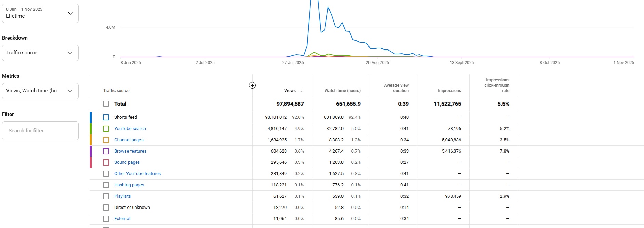
Task: Sort by Average view duration column
Action: coord(396,88)
